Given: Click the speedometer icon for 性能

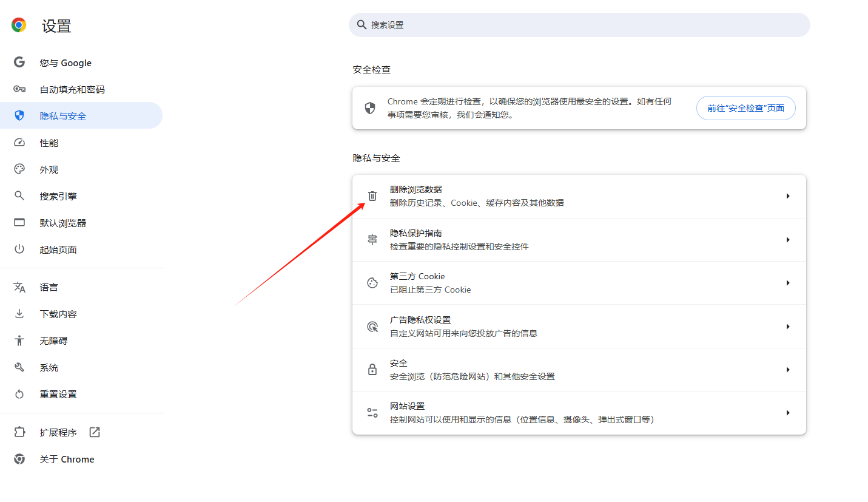Looking at the screenshot, I should [x=19, y=143].
